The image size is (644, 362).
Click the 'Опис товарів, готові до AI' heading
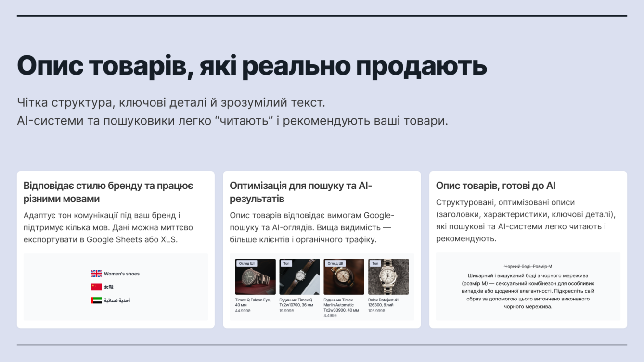(496, 186)
